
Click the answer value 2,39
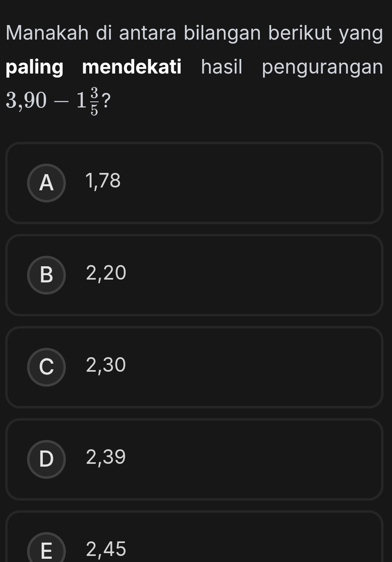click(x=106, y=457)
